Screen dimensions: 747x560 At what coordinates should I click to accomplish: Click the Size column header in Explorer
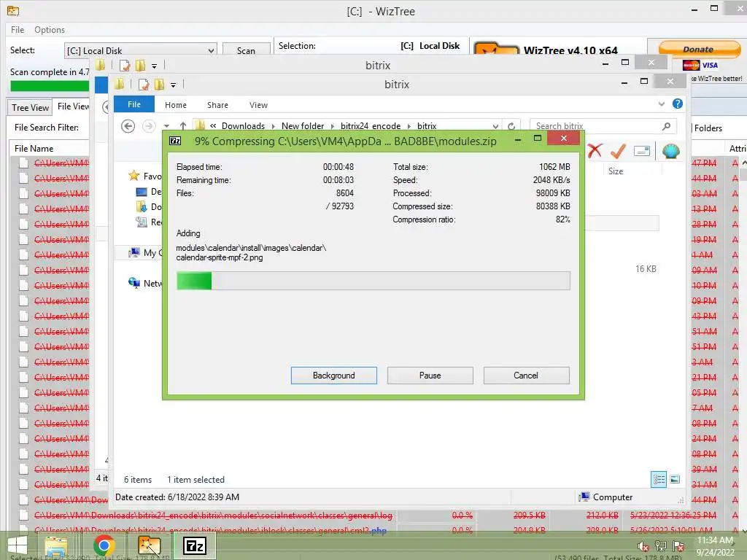[x=616, y=171]
